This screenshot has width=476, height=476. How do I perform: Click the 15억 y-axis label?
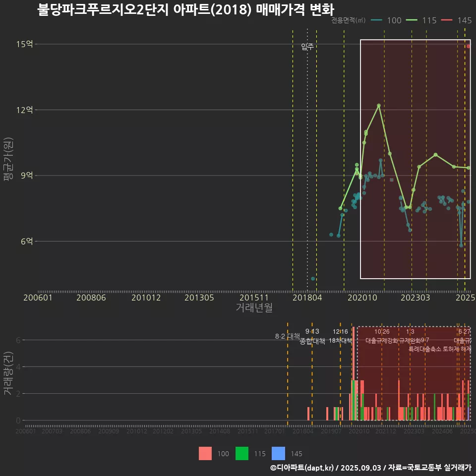point(24,44)
